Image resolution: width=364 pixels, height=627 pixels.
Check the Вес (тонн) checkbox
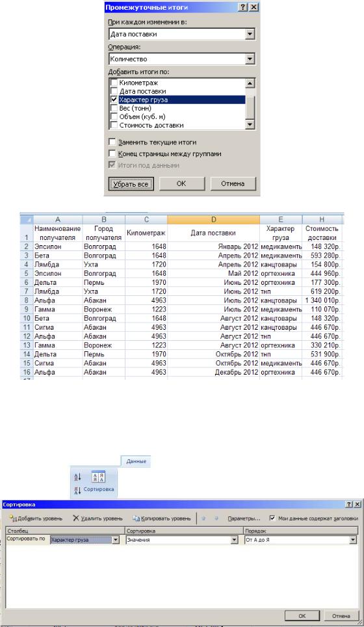pos(114,109)
